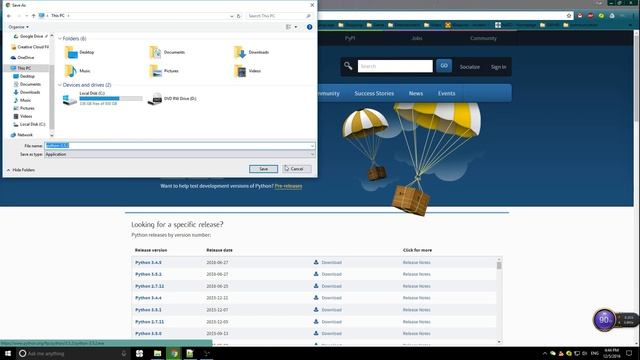The height and width of the screenshot is (360, 640).
Task: Change view layout icon in dialog toolbar
Action: click(289, 27)
